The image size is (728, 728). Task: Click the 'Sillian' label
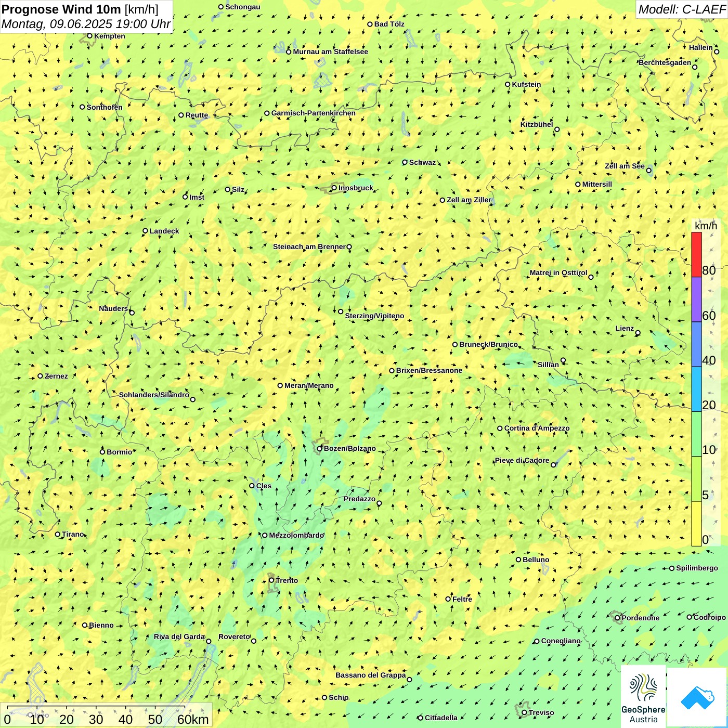[x=548, y=365]
